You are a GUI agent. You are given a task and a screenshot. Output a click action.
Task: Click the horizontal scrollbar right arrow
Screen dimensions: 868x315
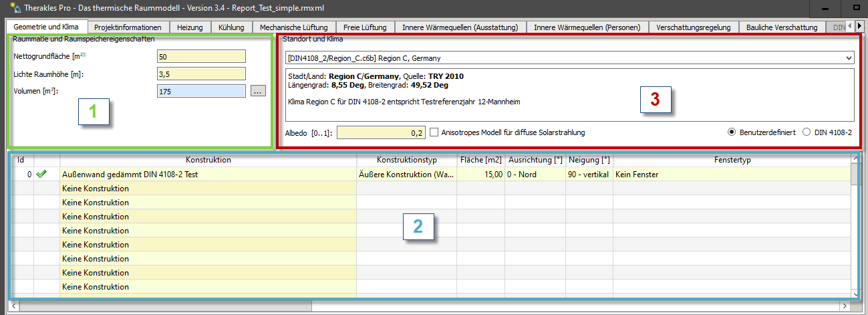[846, 306]
